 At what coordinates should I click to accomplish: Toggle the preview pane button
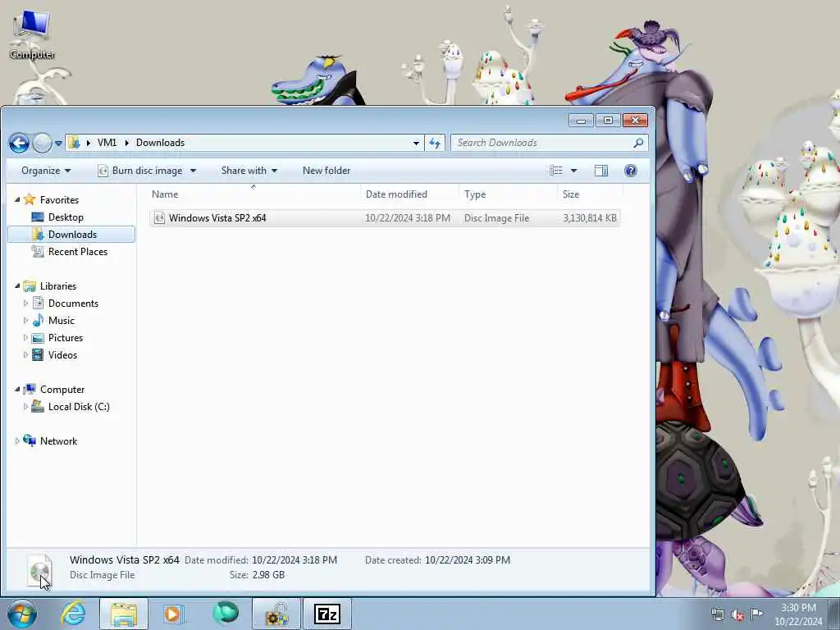tap(601, 171)
